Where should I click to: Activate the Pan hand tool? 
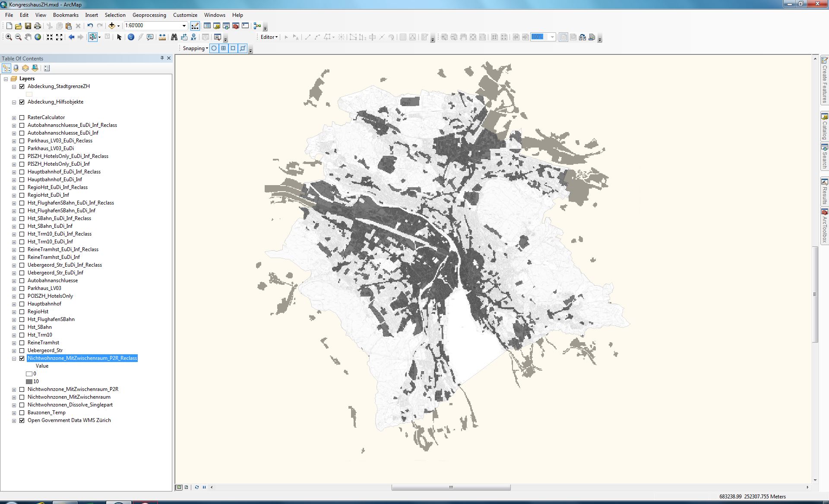(28, 37)
